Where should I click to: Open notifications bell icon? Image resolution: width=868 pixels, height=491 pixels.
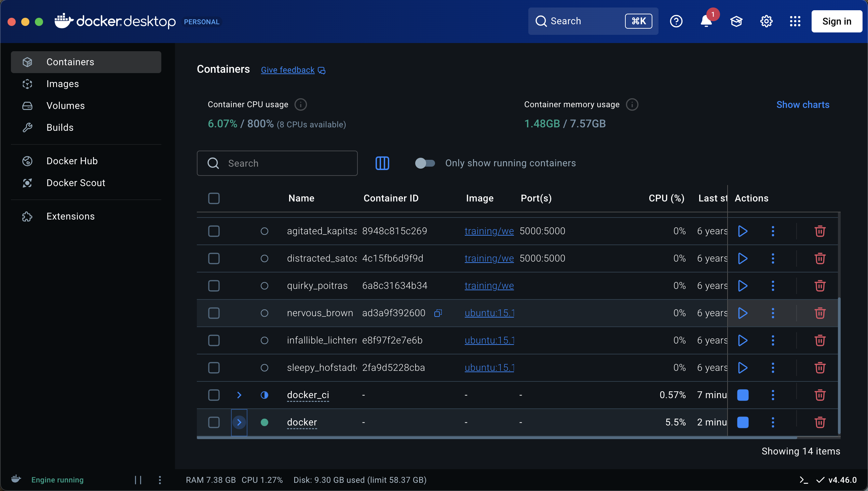tap(706, 21)
